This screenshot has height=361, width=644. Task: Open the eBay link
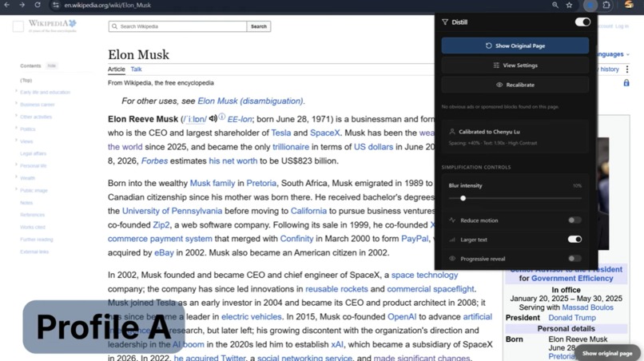point(164,252)
